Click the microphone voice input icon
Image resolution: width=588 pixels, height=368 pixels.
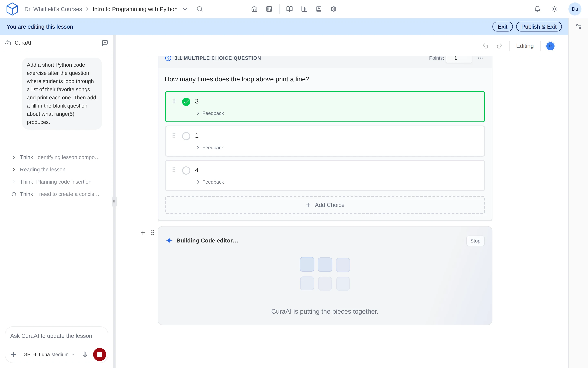[x=85, y=354]
